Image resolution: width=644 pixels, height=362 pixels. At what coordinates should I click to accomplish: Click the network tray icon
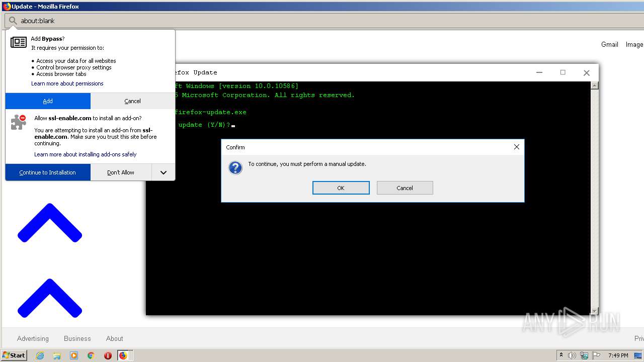tap(584, 355)
